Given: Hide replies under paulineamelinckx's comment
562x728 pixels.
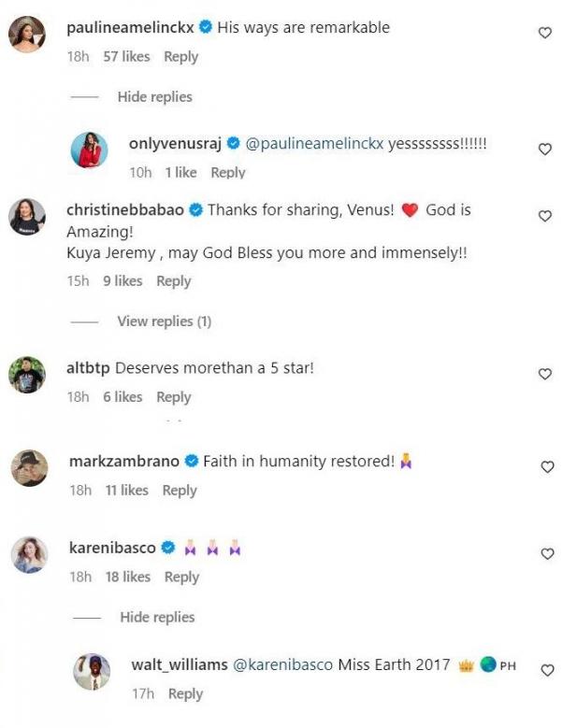Looking at the screenshot, I should (x=154, y=97).
